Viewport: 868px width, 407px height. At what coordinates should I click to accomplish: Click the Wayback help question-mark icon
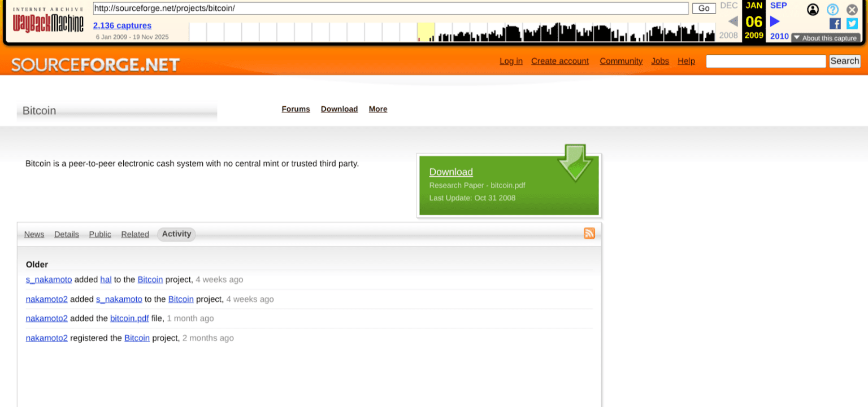coord(832,10)
